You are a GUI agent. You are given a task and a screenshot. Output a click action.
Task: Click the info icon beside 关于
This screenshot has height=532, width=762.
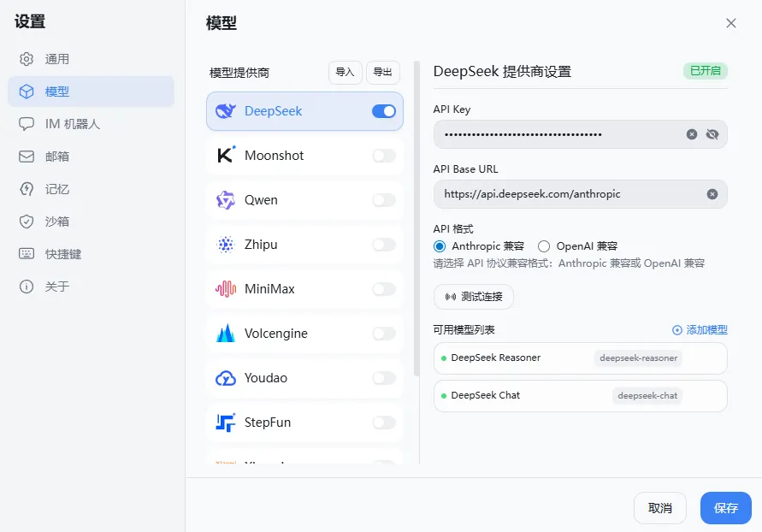[x=27, y=287]
